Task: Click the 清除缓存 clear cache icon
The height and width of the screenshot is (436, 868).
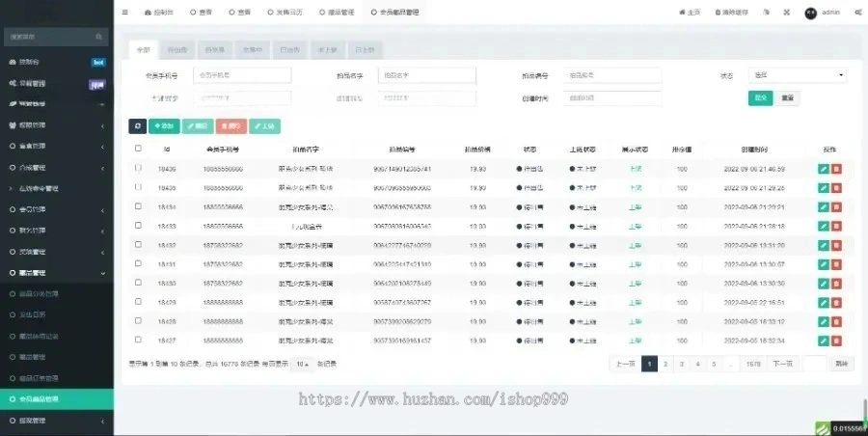Action: pyautogui.click(x=718, y=13)
